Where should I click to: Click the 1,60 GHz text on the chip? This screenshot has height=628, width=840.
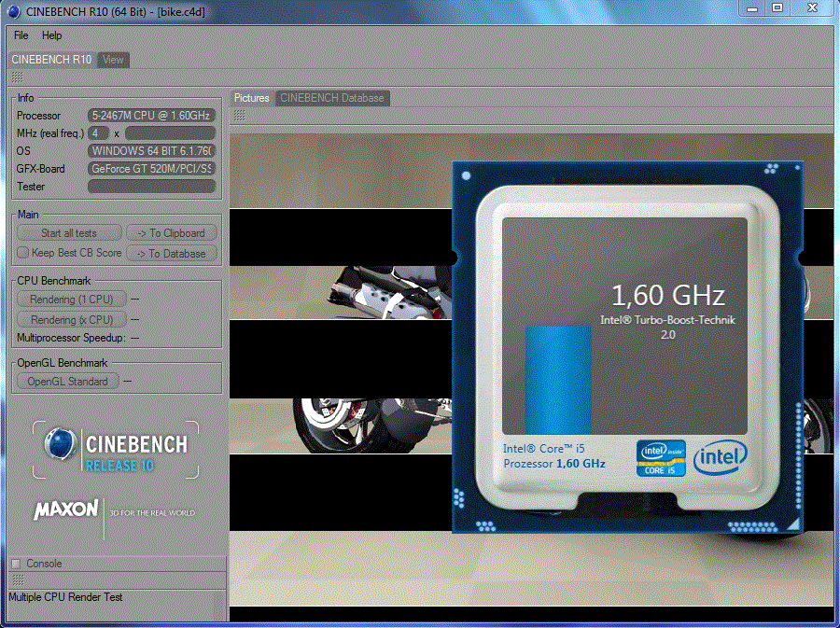[668, 295]
